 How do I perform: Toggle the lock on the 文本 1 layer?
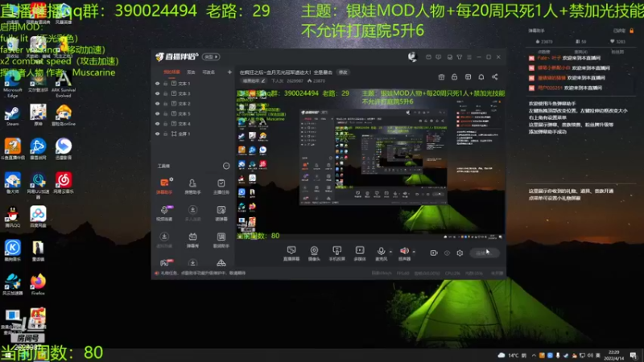[x=166, y=84]
